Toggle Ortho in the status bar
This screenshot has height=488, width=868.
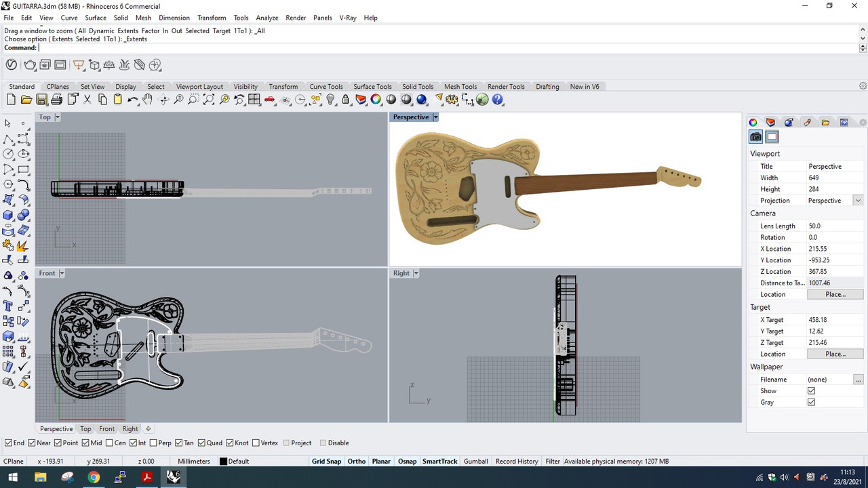click(356, 462)
